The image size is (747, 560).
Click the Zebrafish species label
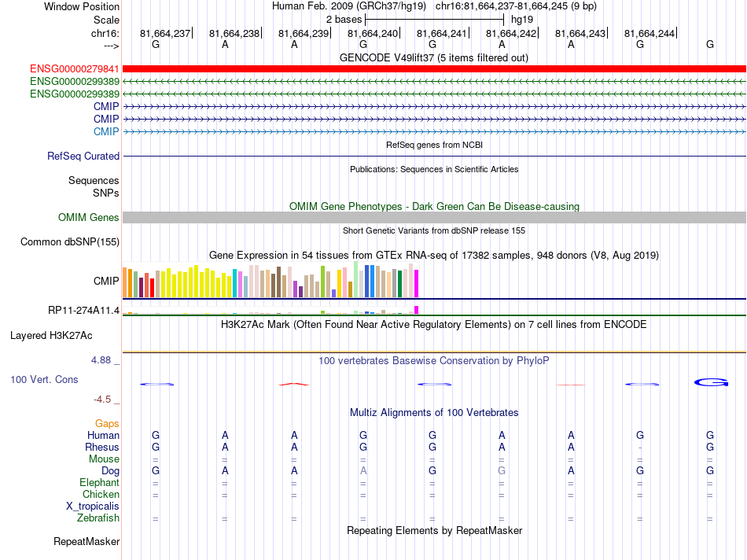(x=98, y=518)
